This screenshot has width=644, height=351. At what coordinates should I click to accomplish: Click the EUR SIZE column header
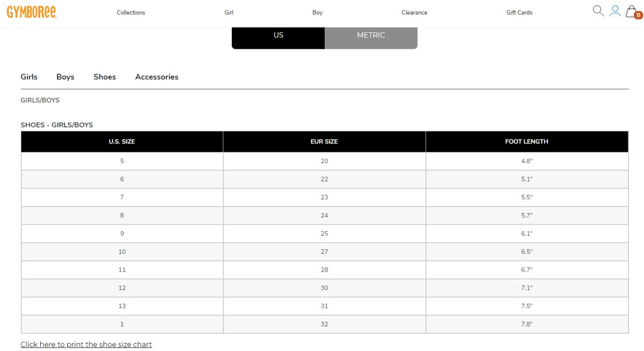click(x=324, y=142)
